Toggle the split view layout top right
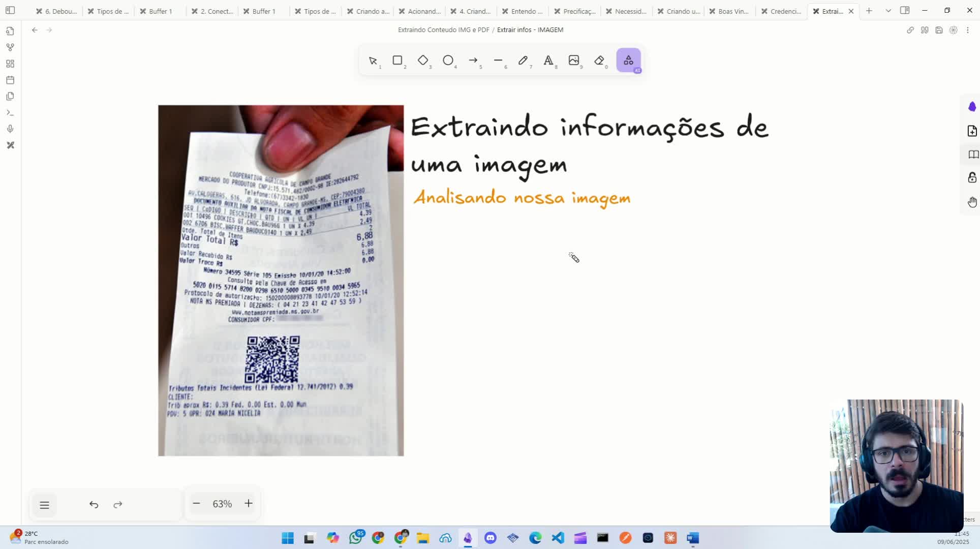Viewport: 980px width, 549px height. pyautogui.click(x=905, y=10)
